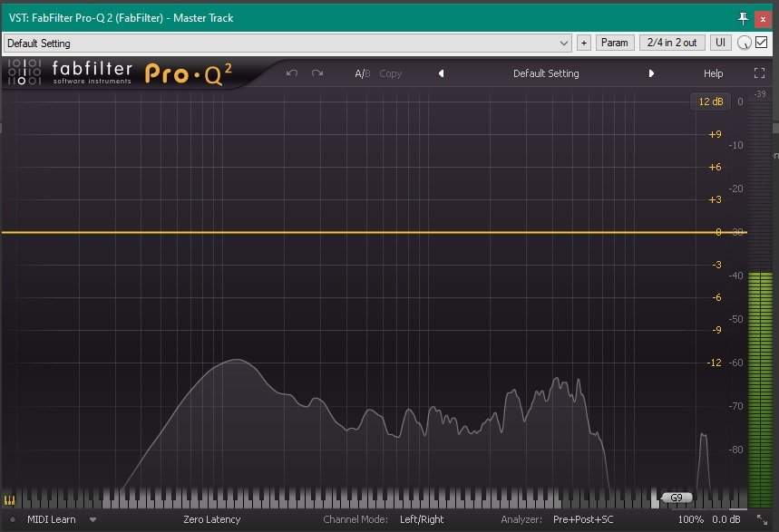This screenshot has width=779, height=532.
Task: Pin the plugin window on top
Action: [744, 17]
